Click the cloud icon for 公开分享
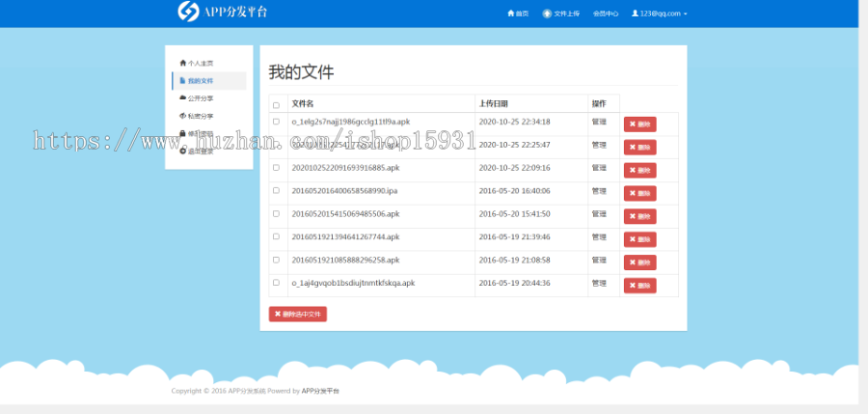The image size is (868, 414). tap(183, 97)
